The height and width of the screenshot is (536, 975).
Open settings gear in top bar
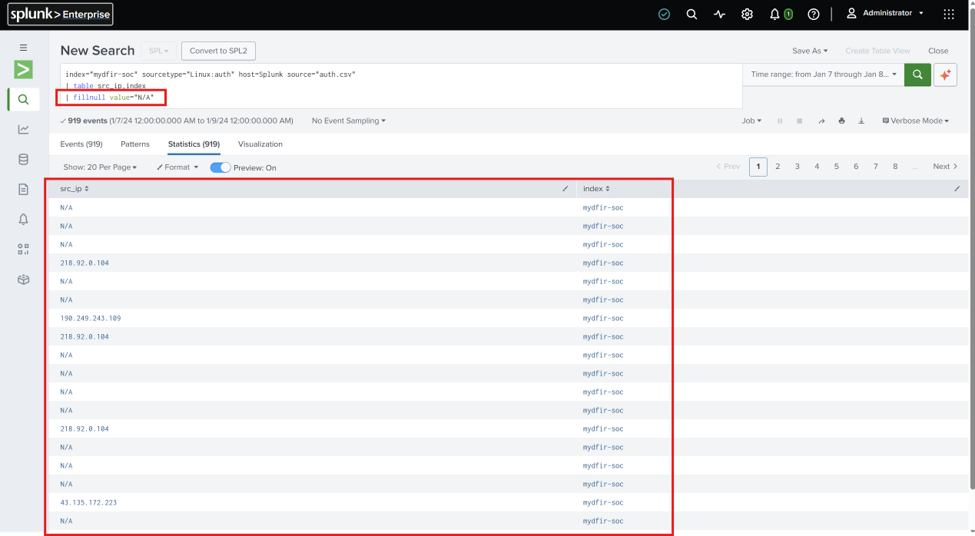tap(747, 14)
